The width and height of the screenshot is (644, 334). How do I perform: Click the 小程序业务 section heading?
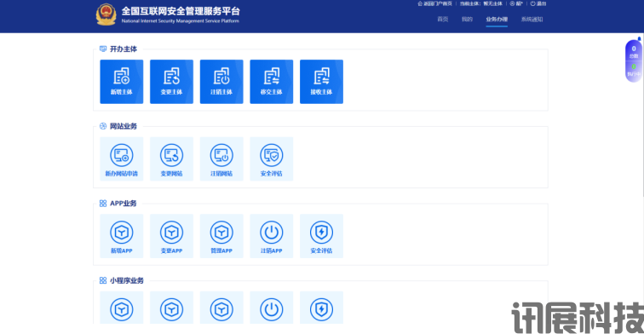tap(126, 280)
